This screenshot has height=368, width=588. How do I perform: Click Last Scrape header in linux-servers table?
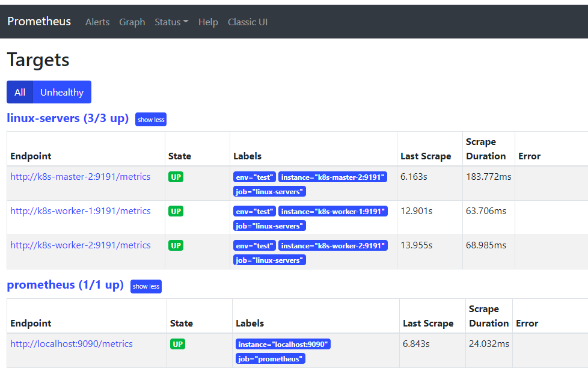pos(426,156)
